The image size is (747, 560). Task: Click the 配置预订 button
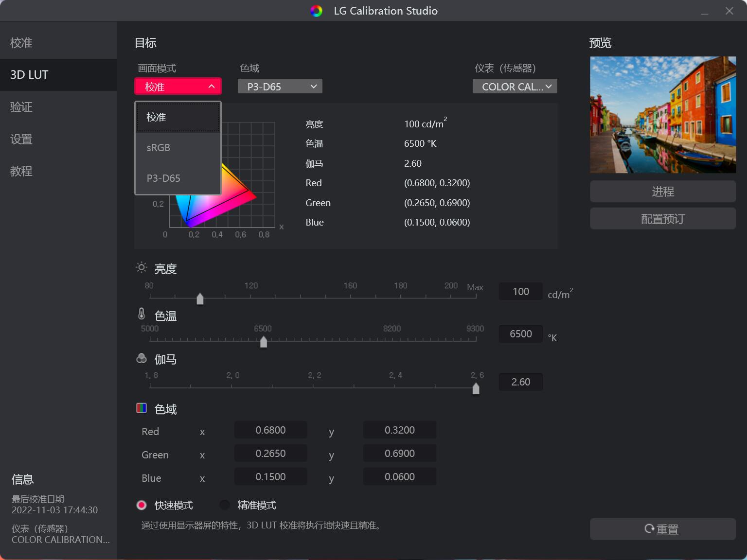click(x=662, y=218)
